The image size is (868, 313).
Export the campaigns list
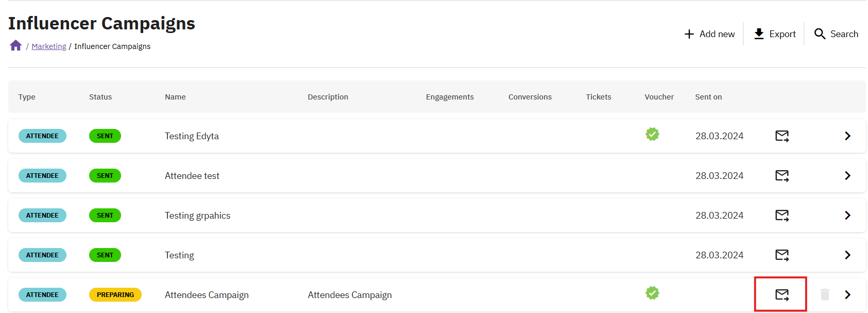tap(774, 34)
